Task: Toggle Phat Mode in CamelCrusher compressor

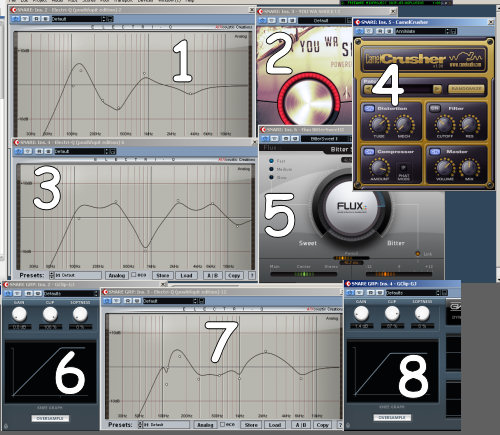Action: [x=403, y=168]
